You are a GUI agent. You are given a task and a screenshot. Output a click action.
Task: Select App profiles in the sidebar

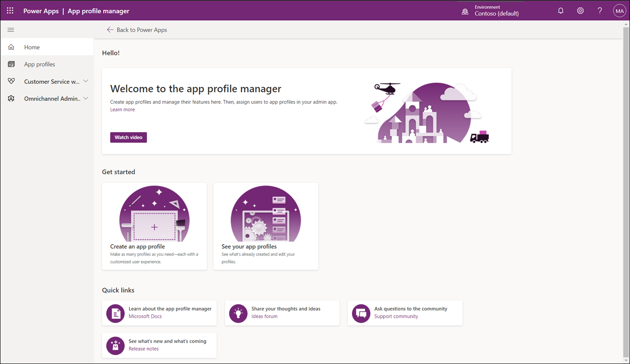(47, 64)
